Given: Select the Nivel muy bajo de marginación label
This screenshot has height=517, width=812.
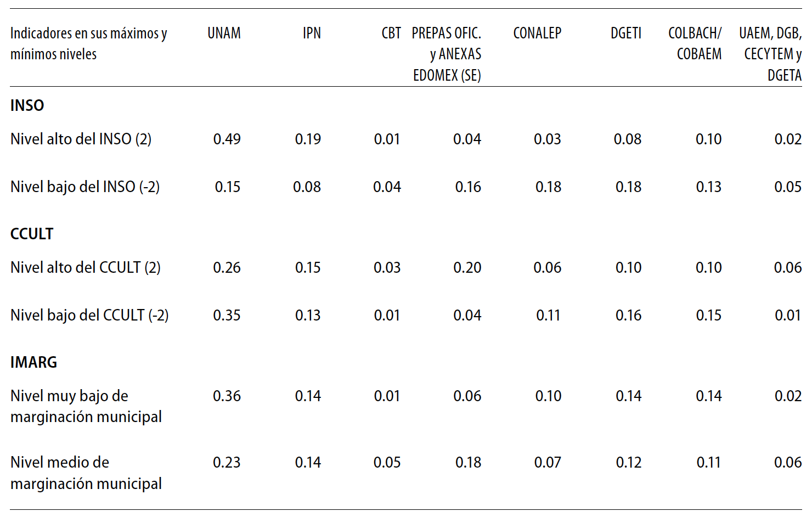Looking at the screenshot, I should pos(86,406).
